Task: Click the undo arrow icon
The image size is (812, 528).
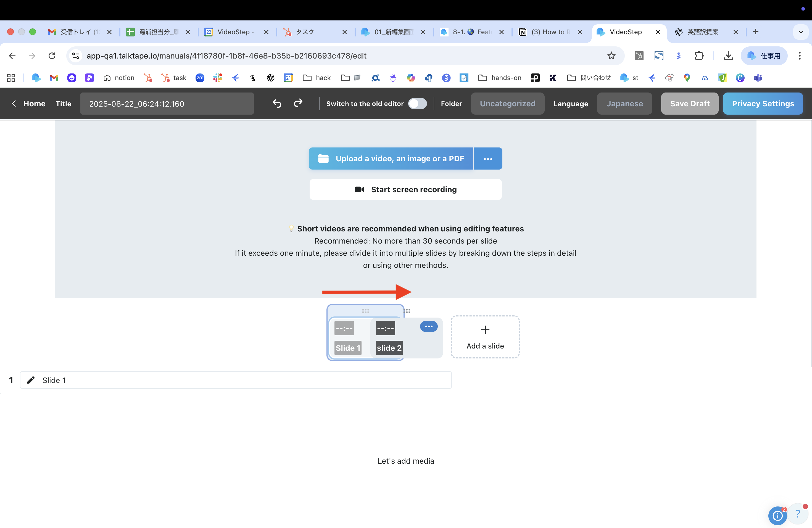Action: tap(277, 103)
